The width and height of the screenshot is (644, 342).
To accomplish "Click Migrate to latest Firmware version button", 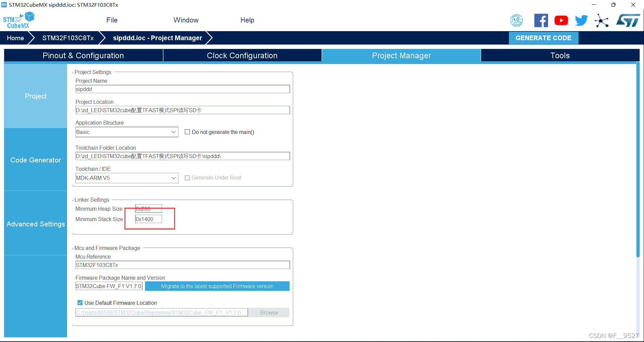I will tap(217, 286).
